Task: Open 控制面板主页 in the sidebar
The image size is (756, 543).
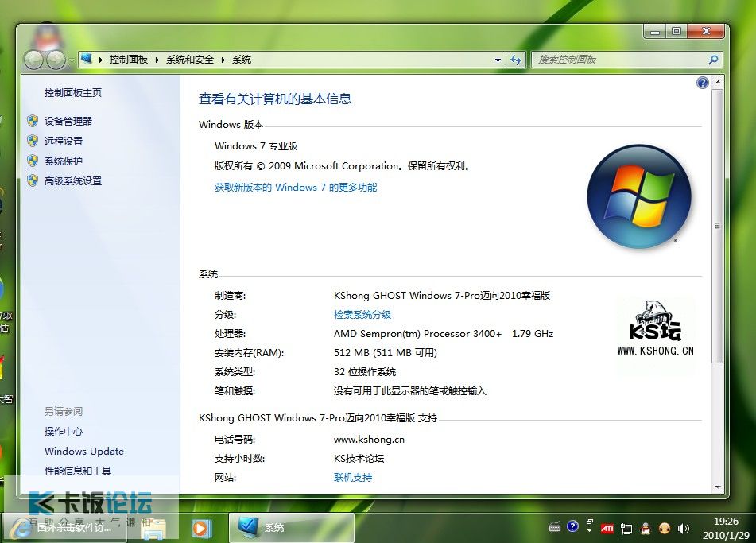Action: (73, 92)
